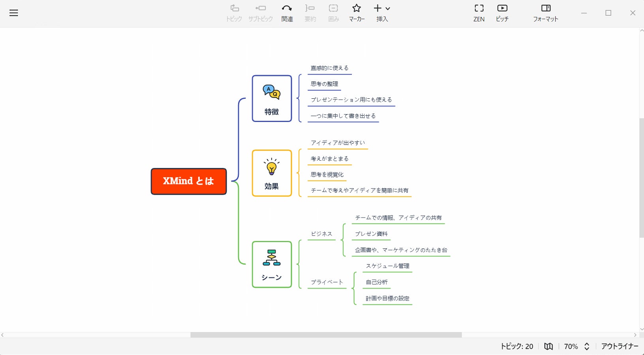Screen dimensions: 644x355
Task: Maximize the XMind window
Action: [x=608, y=13]
